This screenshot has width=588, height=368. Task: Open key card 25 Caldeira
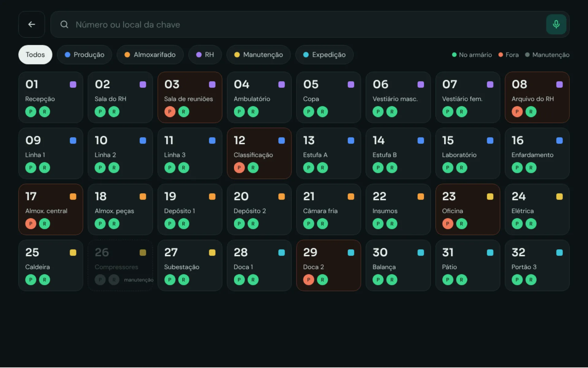pyautogui.click(x=51, y=265)
